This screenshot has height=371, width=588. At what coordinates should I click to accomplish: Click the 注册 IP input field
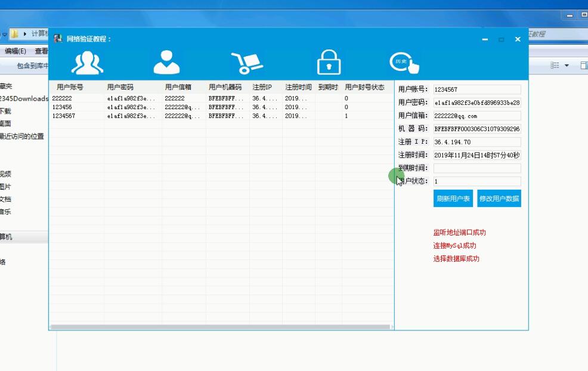476,142
